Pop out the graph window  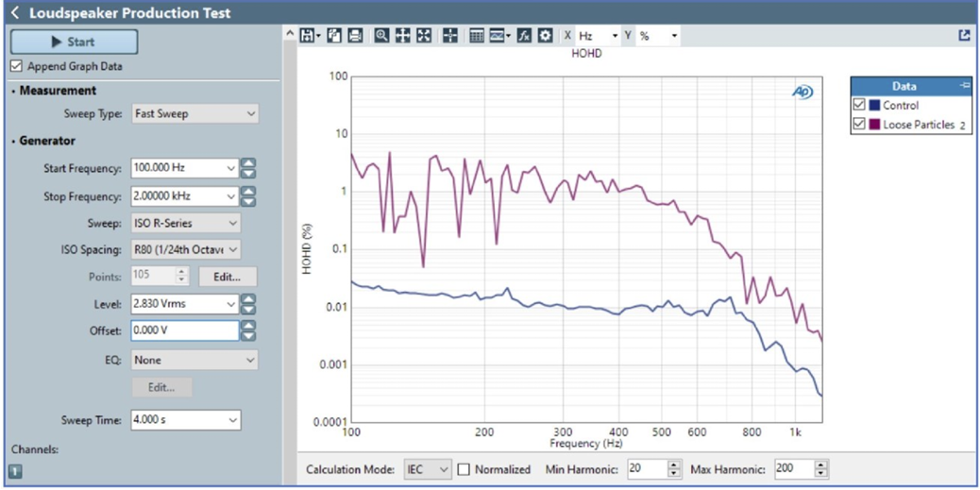coord(964,36)
